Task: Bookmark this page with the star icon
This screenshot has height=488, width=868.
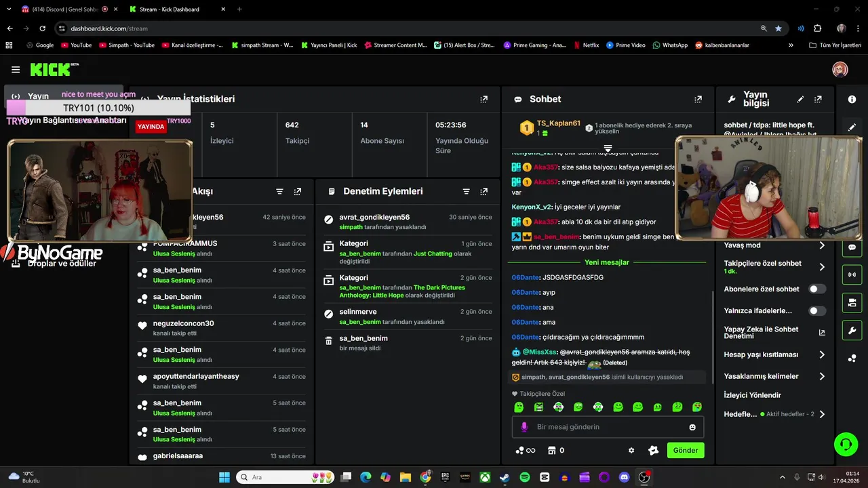Action: (x=778, y=28)
